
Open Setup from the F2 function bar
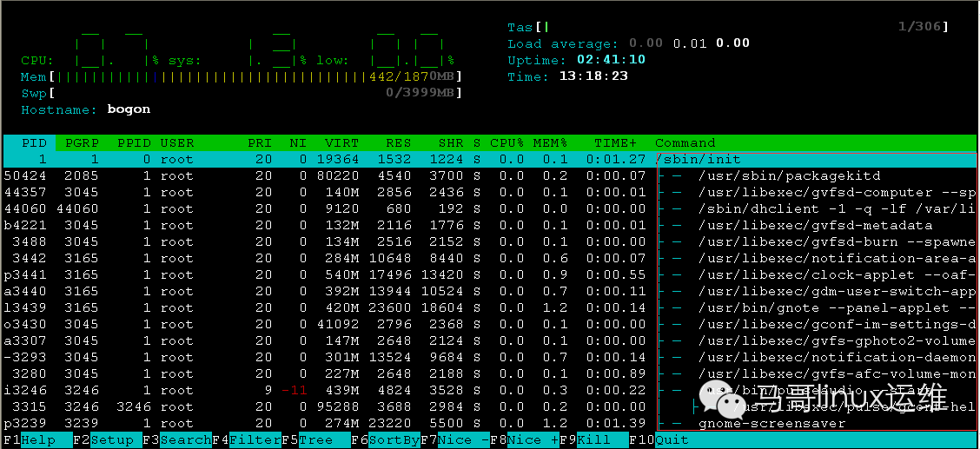pyautogui.click(x=116, y=439)
